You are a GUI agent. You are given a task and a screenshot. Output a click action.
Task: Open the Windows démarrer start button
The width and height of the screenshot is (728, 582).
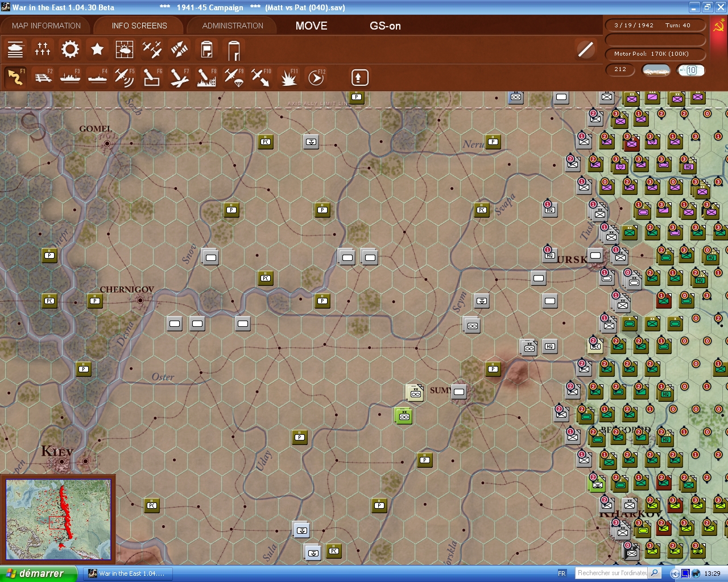39,573
